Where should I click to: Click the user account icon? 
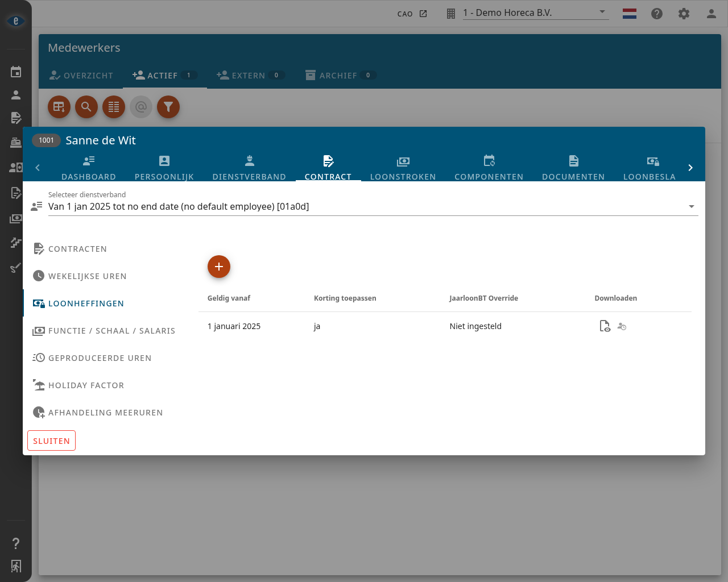coord(712,14)
